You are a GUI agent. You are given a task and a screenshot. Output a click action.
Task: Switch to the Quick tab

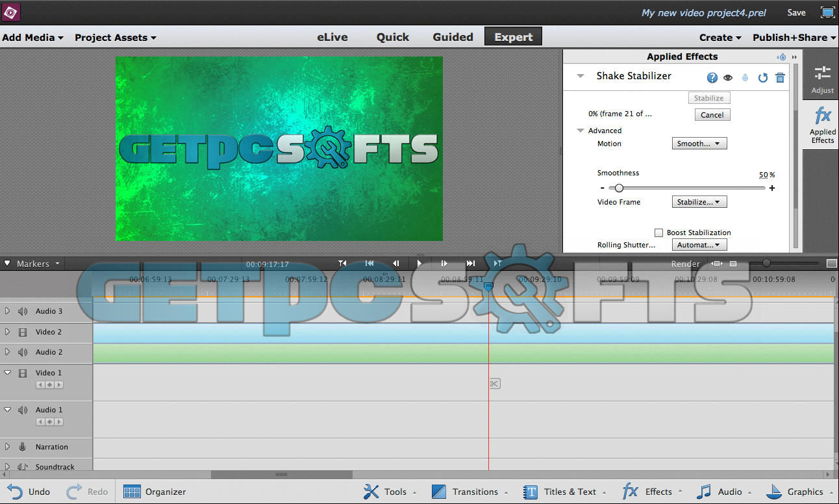pyautogui.click(x=393, y=37)
